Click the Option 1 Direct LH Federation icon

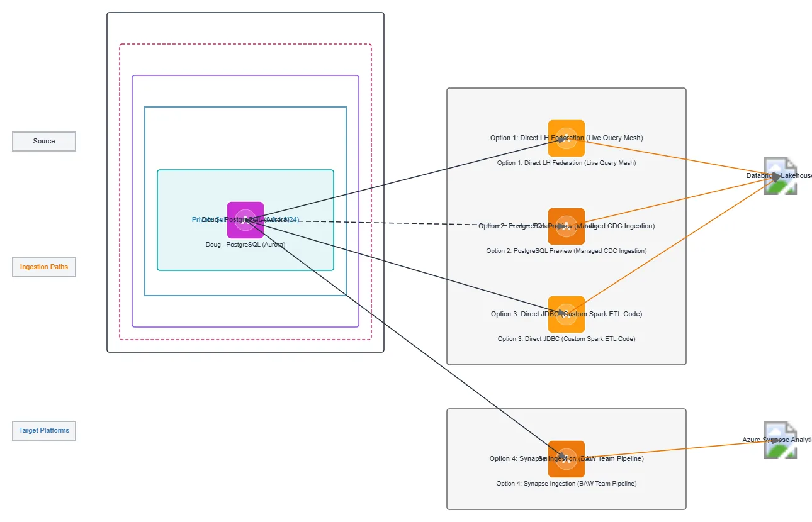pos(567,138)
